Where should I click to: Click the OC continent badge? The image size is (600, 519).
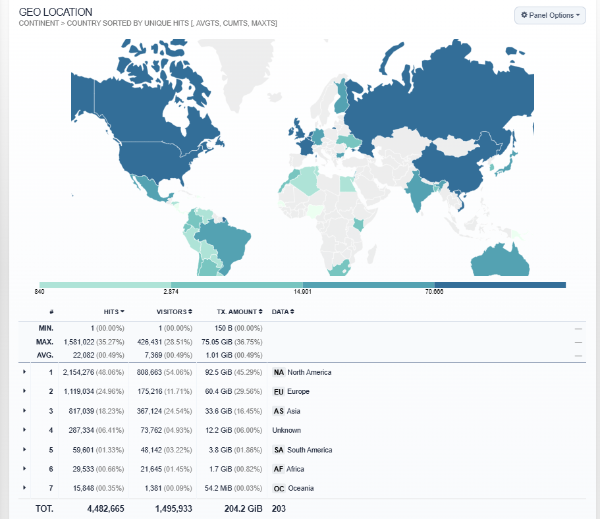point(279,488)
